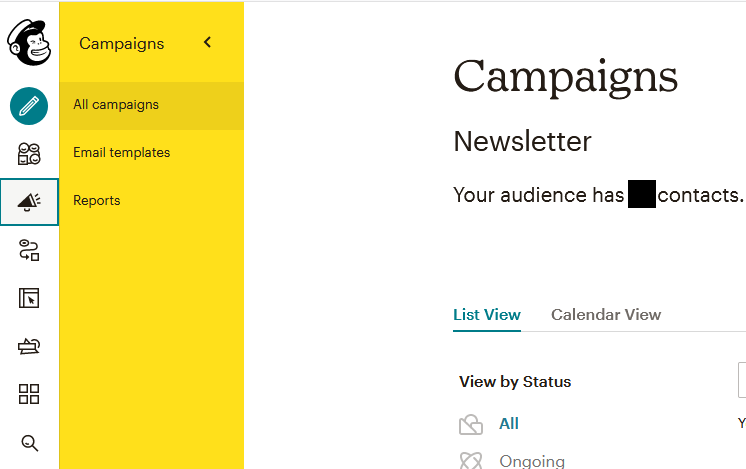The height and width of the screenshot is (469, 746).
Task: Open the Content studio icon
Action: tap(29, 346)
